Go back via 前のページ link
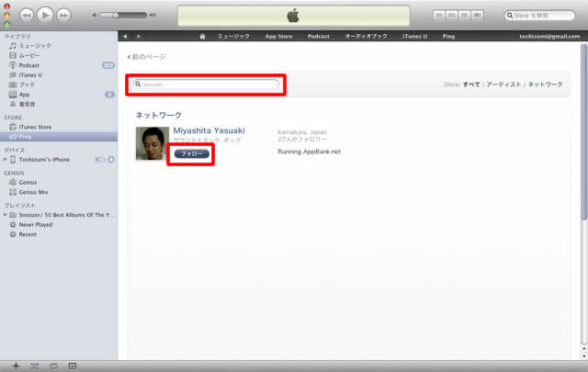Viewport: 588px width, 372px height. (x=147, y=57)
